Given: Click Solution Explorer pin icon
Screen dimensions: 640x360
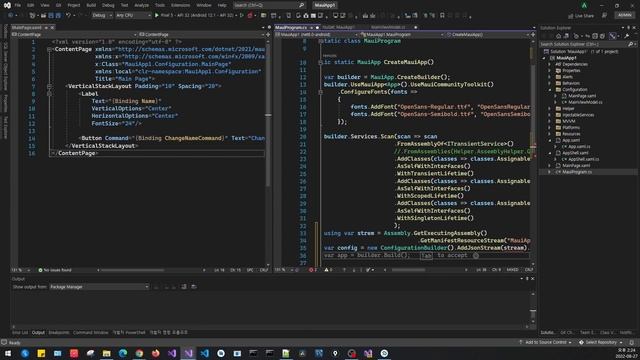Looking at the screenshot, I should [x=629, y=28].
